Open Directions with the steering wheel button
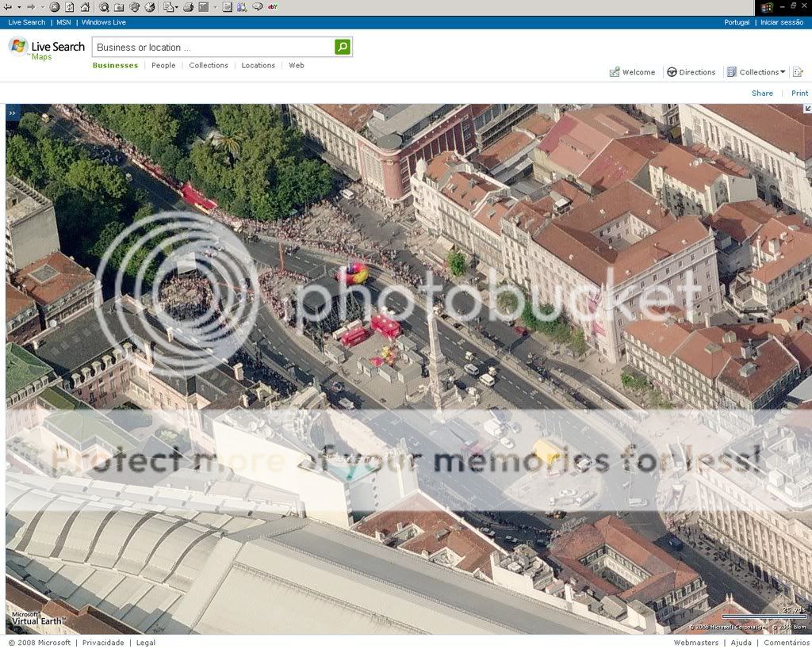Image resolution: width=812 pixels, height=649 pixels. coord(691,72)
